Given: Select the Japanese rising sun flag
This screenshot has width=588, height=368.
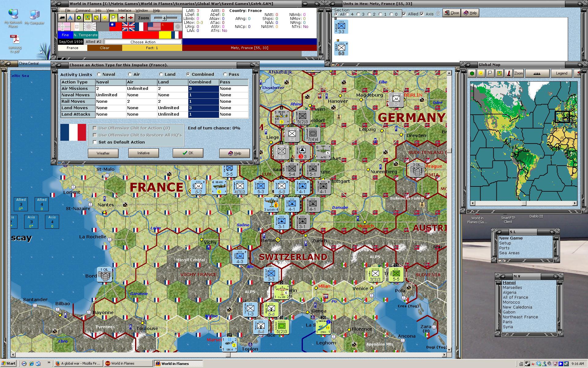Looking at the screenshot, I should click(x=90, y=27).
